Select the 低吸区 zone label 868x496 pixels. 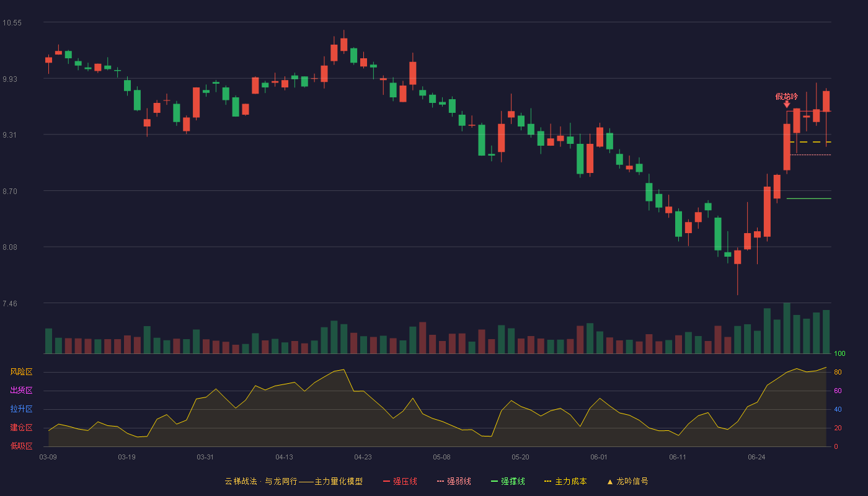[x=21, y=446]
